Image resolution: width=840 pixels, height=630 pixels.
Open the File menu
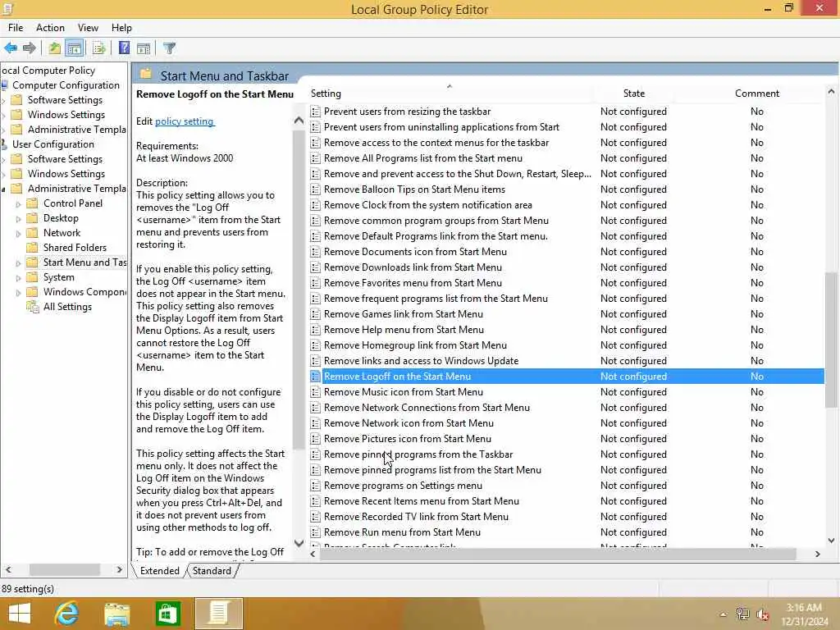click(15, 28)
